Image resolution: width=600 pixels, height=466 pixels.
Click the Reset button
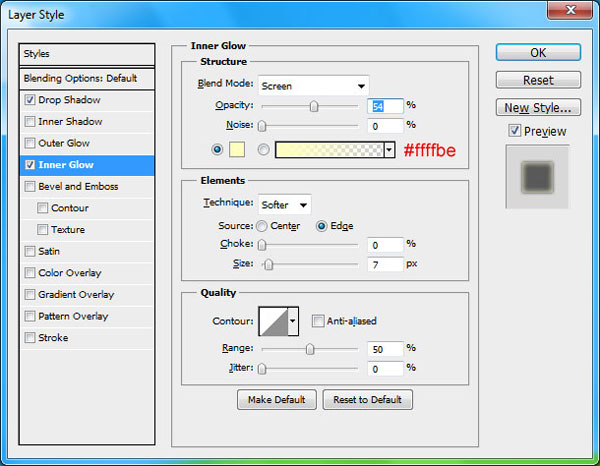(x=538, y=80)
